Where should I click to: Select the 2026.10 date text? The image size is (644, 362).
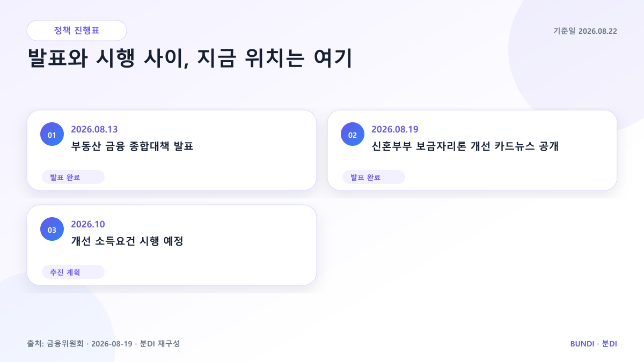click(88, 224)
